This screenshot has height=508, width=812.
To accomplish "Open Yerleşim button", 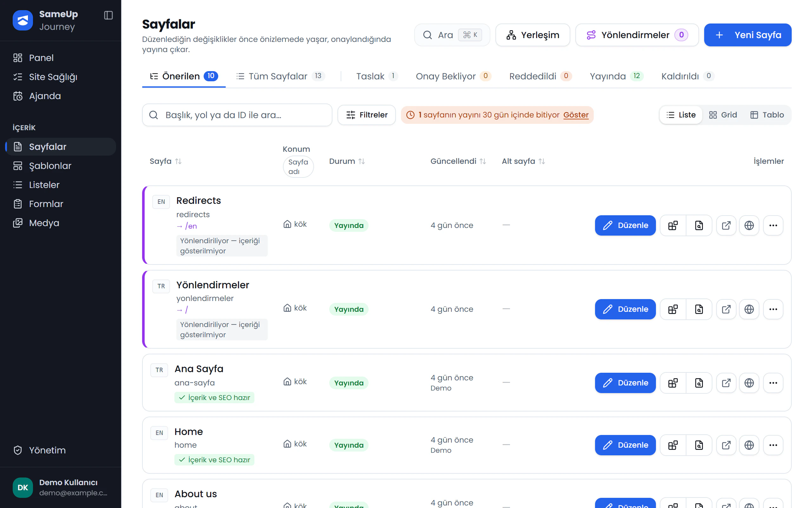I will [533, 35].
